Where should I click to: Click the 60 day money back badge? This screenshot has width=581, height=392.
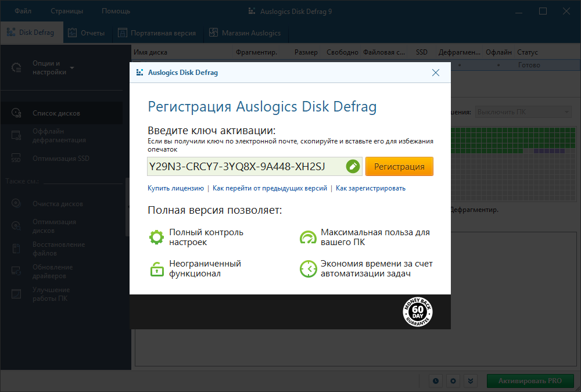[x=418, y=312]
